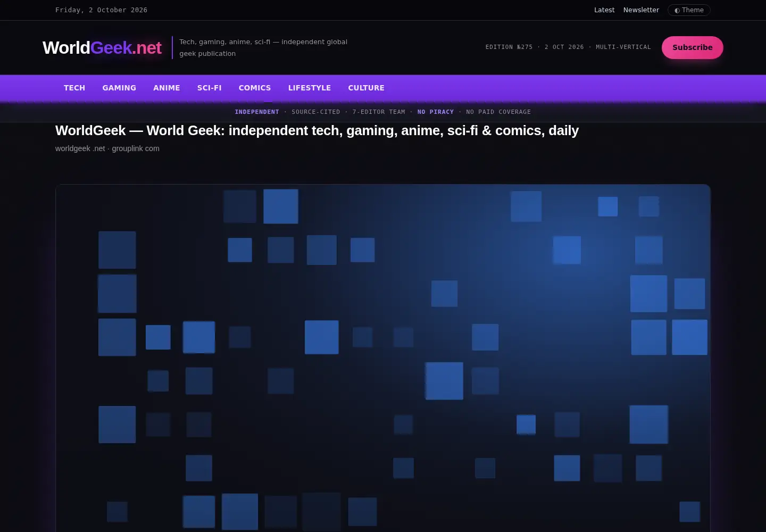The width and height of the screenshot is (766, 532).
Task: Click the 7-EDITOR TEAM text
Action: tap(379, 112)
